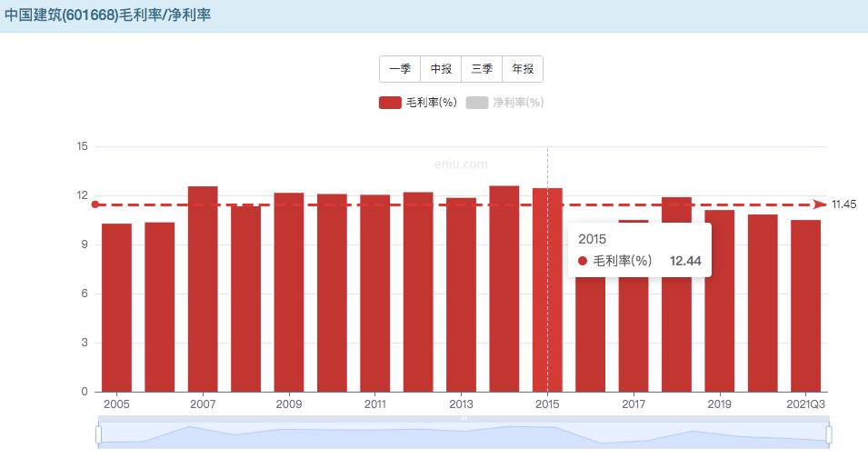Select the 2011 gross margin bar
This screenshot has height=468, width=868.
click(x=374, y=294)
